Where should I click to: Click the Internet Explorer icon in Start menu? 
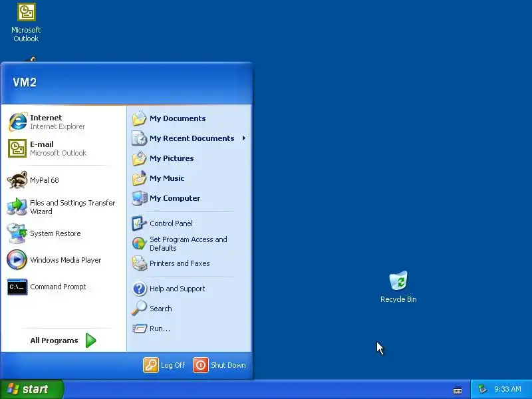pyautogui.click(x=18, y=122)
